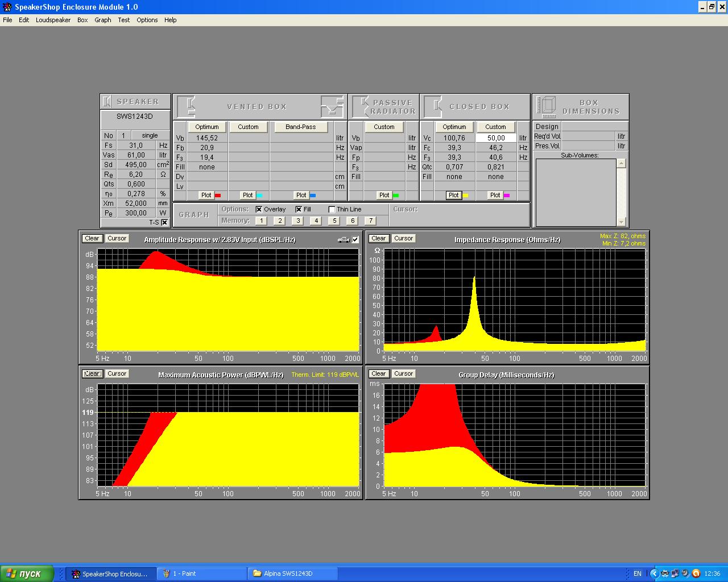Select graph Memory slot 4
Image resolution: width=728 pixels, height=582 pixels.
point(316,221)
